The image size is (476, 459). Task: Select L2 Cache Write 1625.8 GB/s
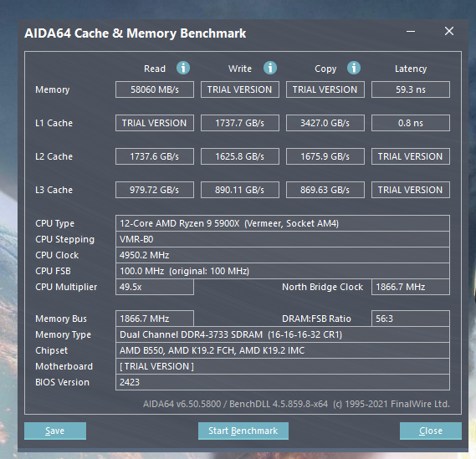pyautogui.click(x=240, y=156)
